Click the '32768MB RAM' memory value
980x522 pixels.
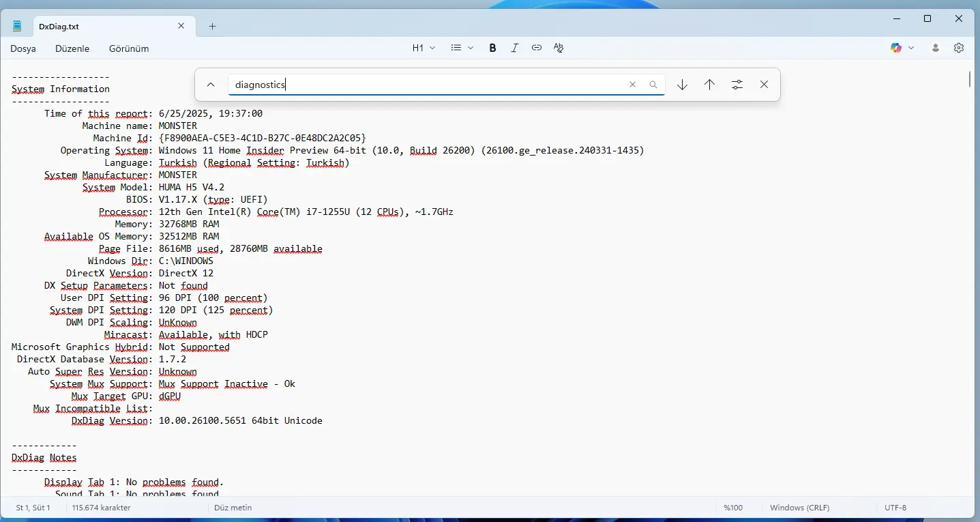[189, 224]
